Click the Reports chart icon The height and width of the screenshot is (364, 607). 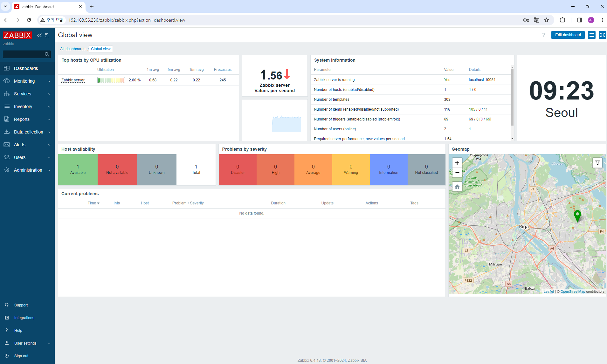(7, 119)
